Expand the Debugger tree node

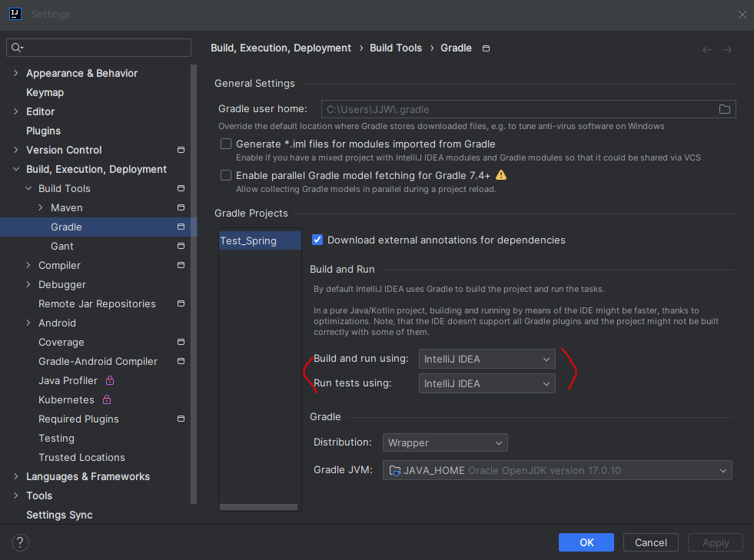[28, 284]
